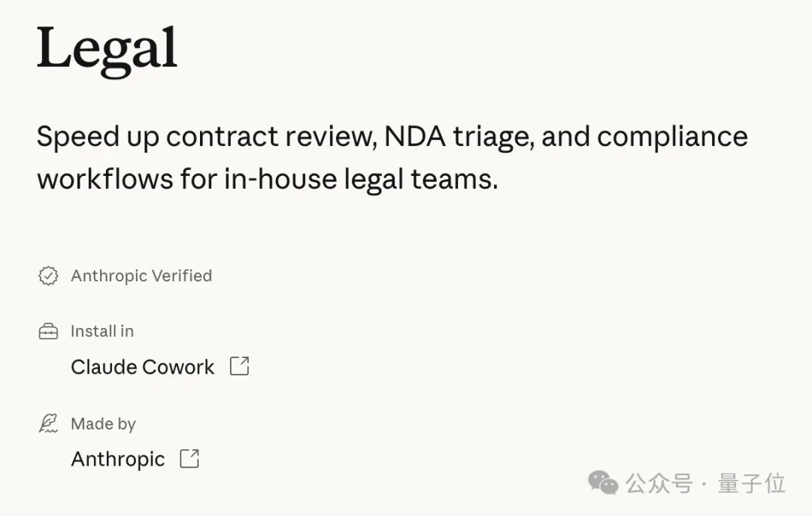812x516 pixels.
Task: Visit the Anthropic maker link
Action: 117,459
